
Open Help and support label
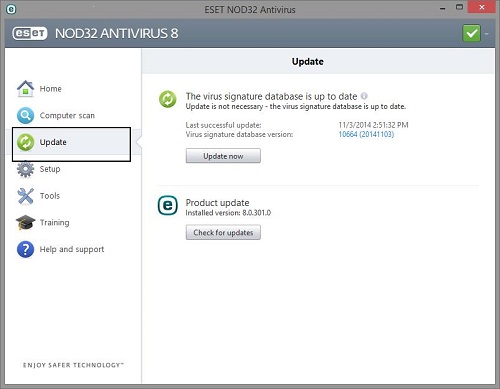click(72, 249)
